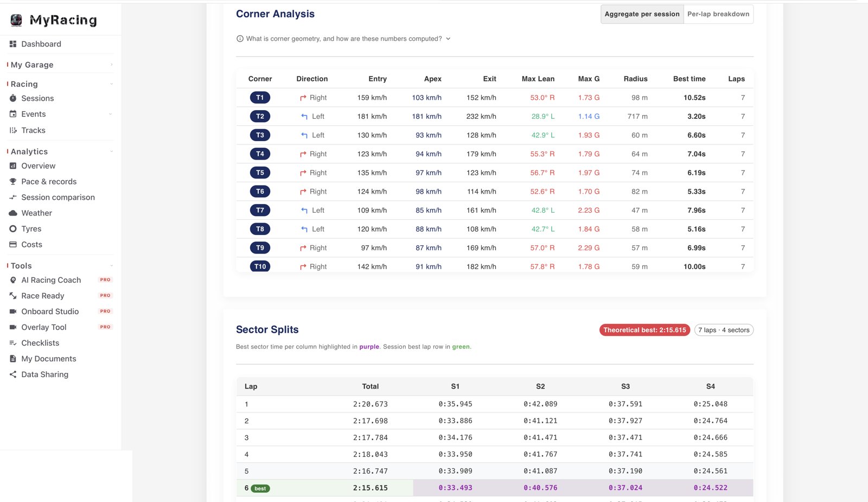The height and width of the screenshot is (502, 868).
Task: Click T9 max G value 2.29 G
Action: coord(589,248)
